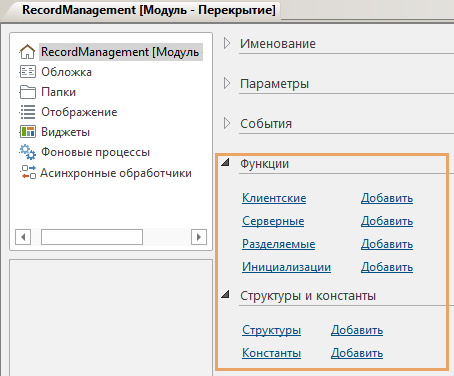Open the Константы link

click(271, 353)
